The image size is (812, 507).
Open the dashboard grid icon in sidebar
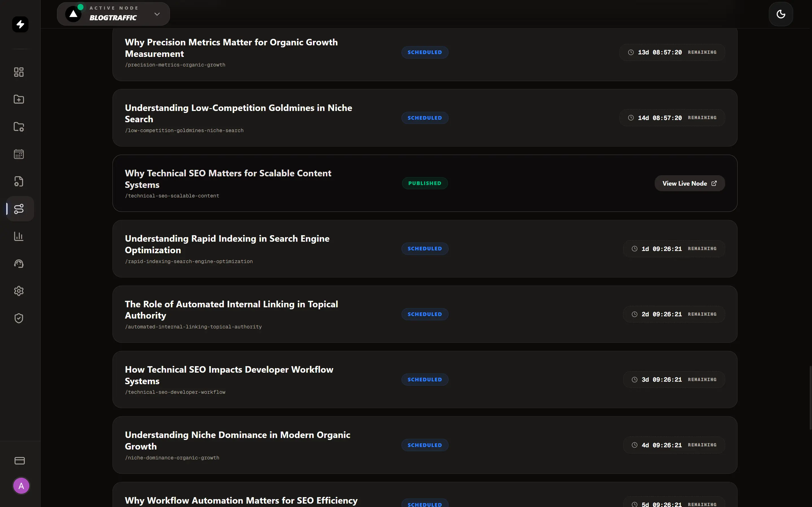(19, 72)
